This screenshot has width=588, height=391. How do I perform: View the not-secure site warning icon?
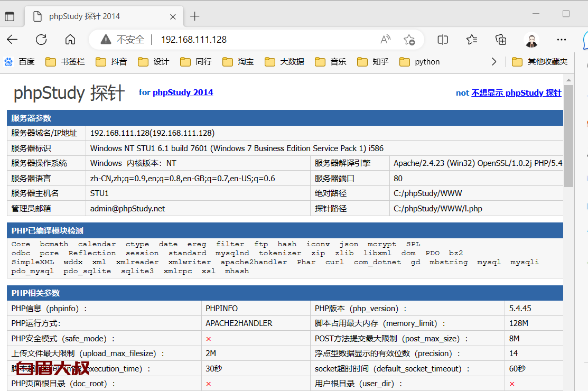pos(106,39)
